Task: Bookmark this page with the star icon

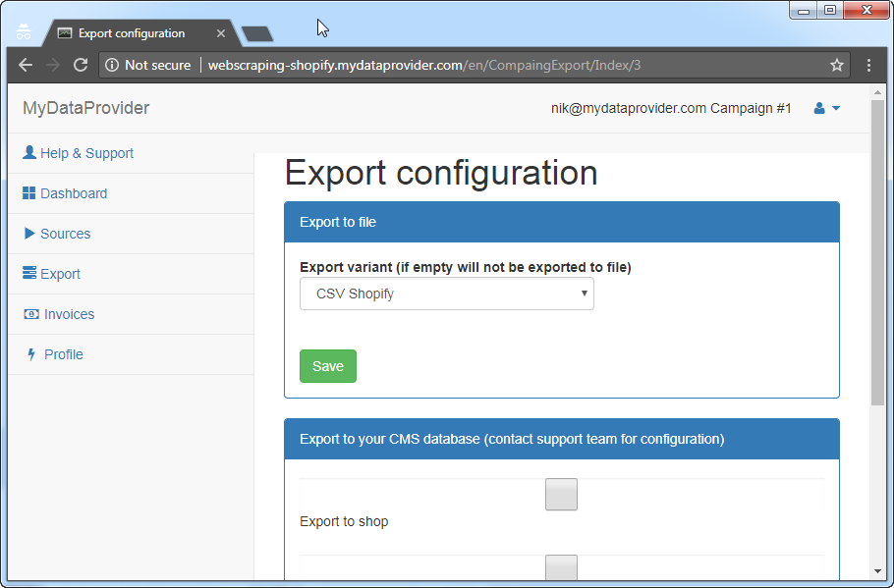Action: pos(836,65)
